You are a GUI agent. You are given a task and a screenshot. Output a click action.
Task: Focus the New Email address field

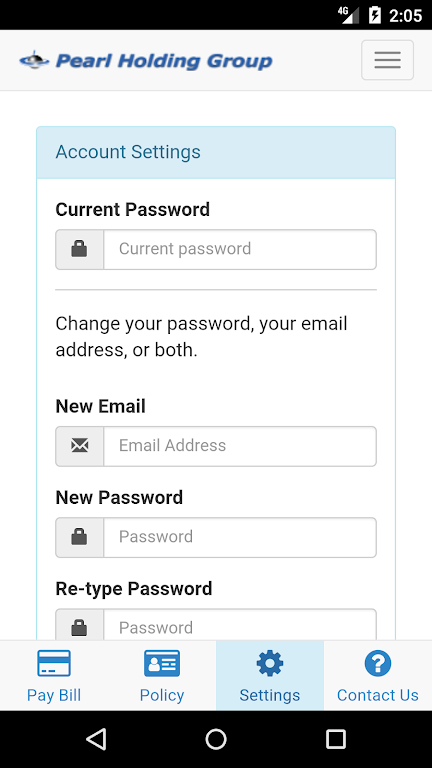(x=240, y=446)
